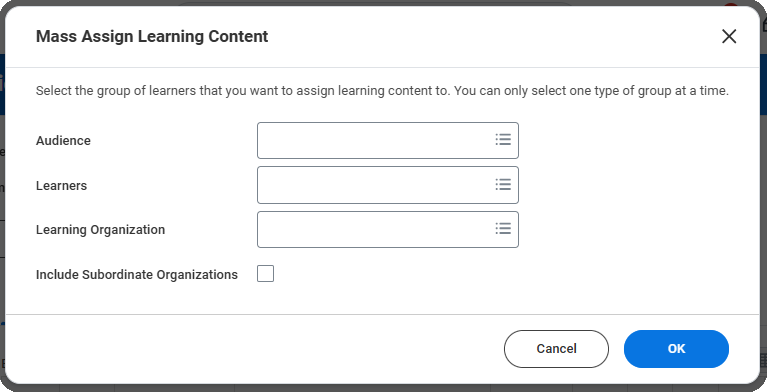Close the Mass Assign Learning Content dialog
This screenshot has height=392, width=767.
coord(729,36)
